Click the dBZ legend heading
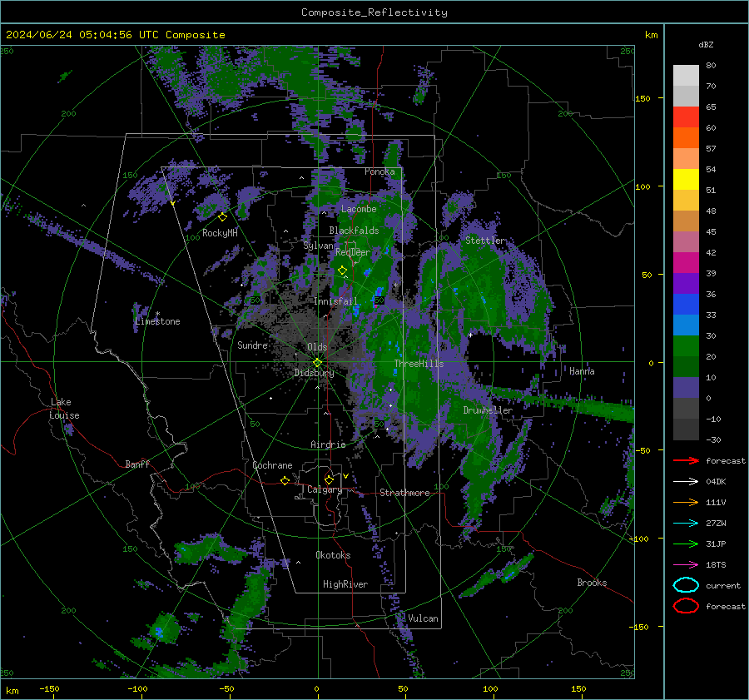The height and width of the screenshot is (700, 749). (x=706, y=44)
